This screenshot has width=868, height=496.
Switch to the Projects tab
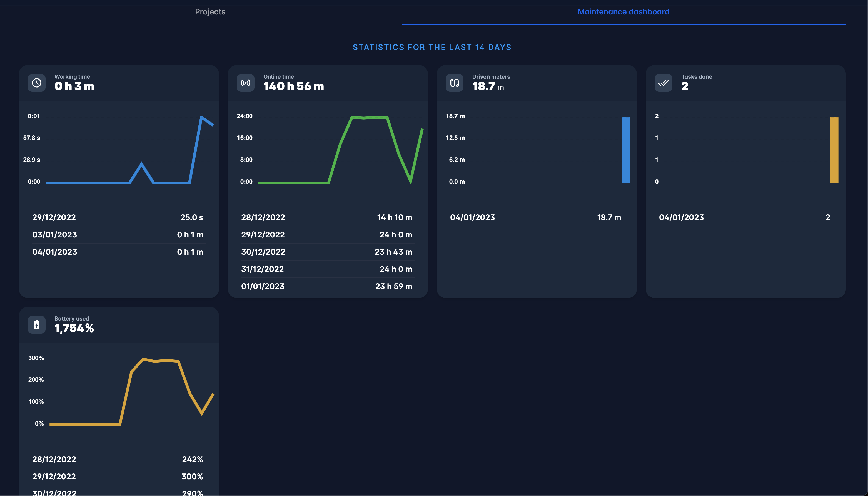(210, 12)
